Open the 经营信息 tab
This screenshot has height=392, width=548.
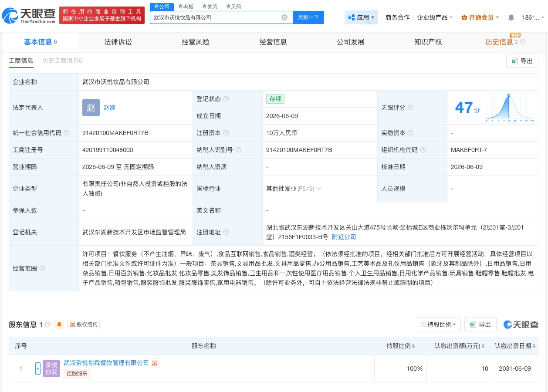(x=273, y=42)
